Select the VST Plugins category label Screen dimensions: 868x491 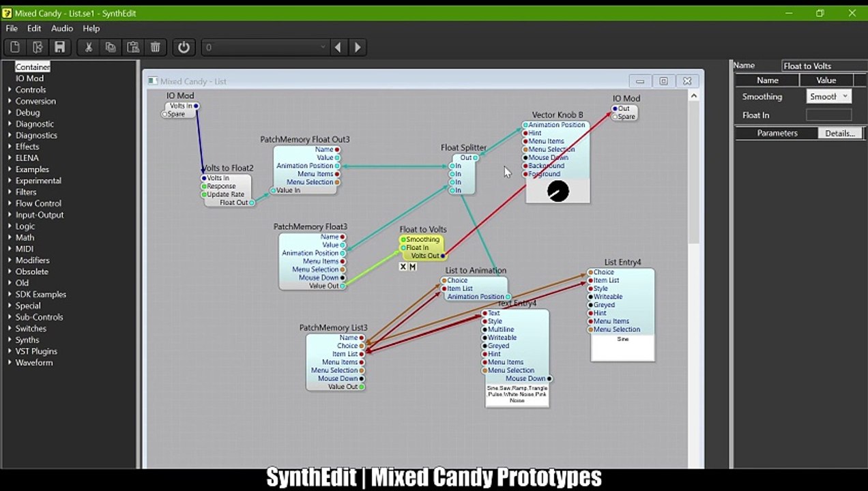[x=36, y=351]
